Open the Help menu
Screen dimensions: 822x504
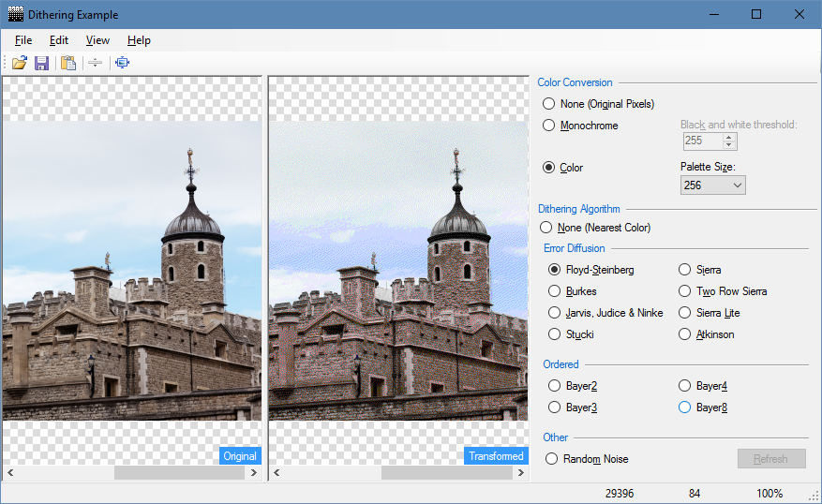[x=139, y=40]
